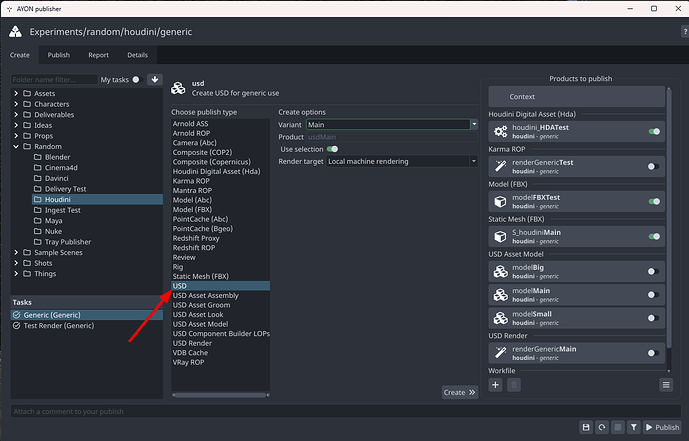The width and height of the screenshot is (689, 441).
Task: Click the modelSmall cubes icon
Action: point(500,318)
